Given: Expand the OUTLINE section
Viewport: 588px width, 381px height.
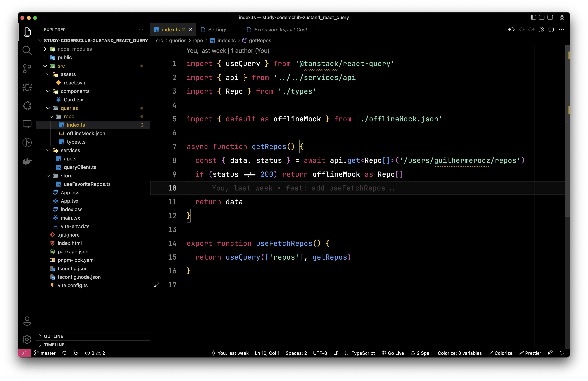Looking at the screenshot, I should click(53, 336).
